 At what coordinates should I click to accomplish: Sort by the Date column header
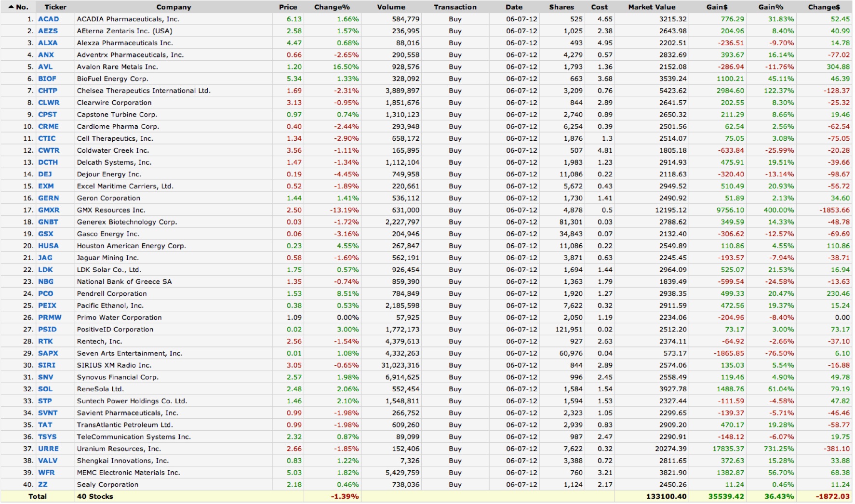[x=514, y=7]
